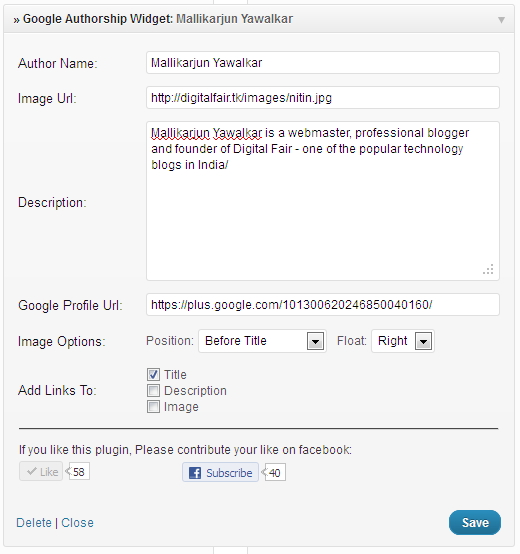Click the Subscribe count bubble showing 40
The height and width of the screenshot is (554, 520).
(x=275, y=472)
